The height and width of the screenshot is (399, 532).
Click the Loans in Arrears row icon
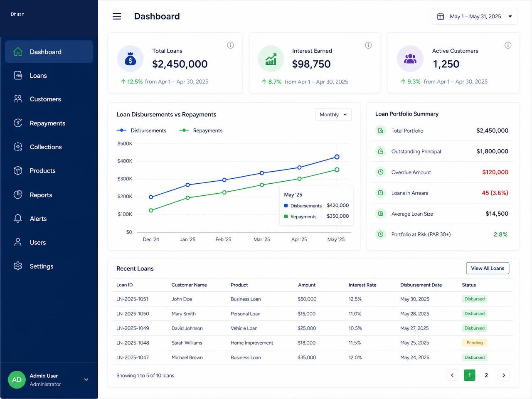[x=381, y=193]
